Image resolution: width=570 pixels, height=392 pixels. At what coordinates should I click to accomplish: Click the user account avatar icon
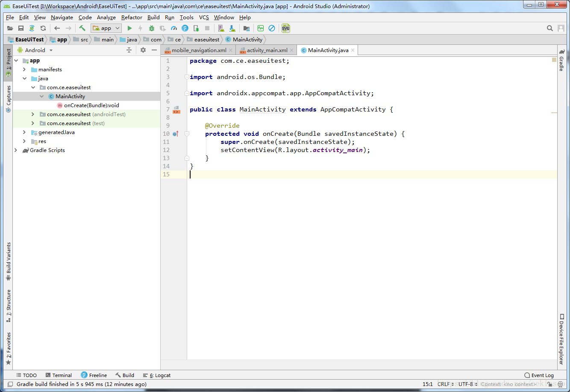tap(561, 28)
